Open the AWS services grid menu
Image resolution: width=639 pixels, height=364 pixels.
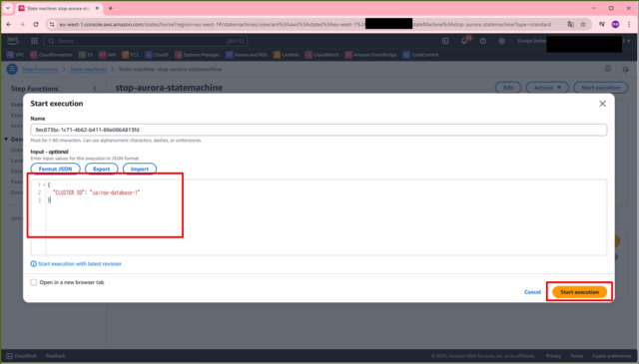(34, 41)
